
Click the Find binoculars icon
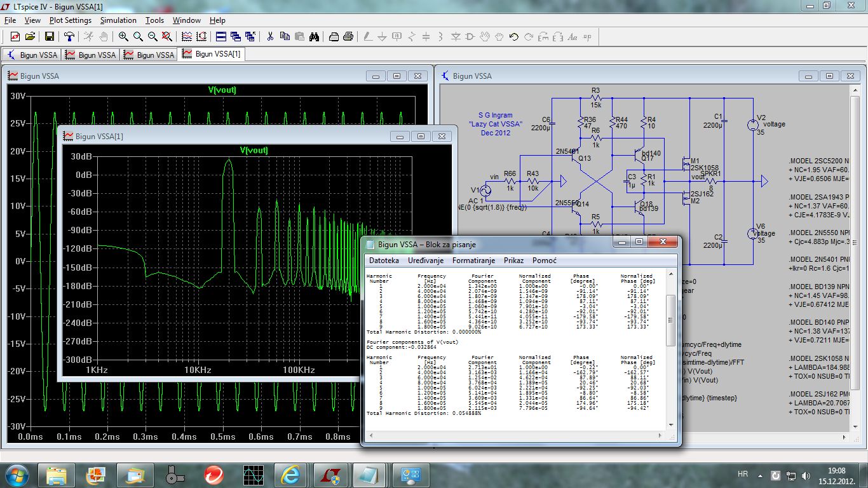click(314, 36)
